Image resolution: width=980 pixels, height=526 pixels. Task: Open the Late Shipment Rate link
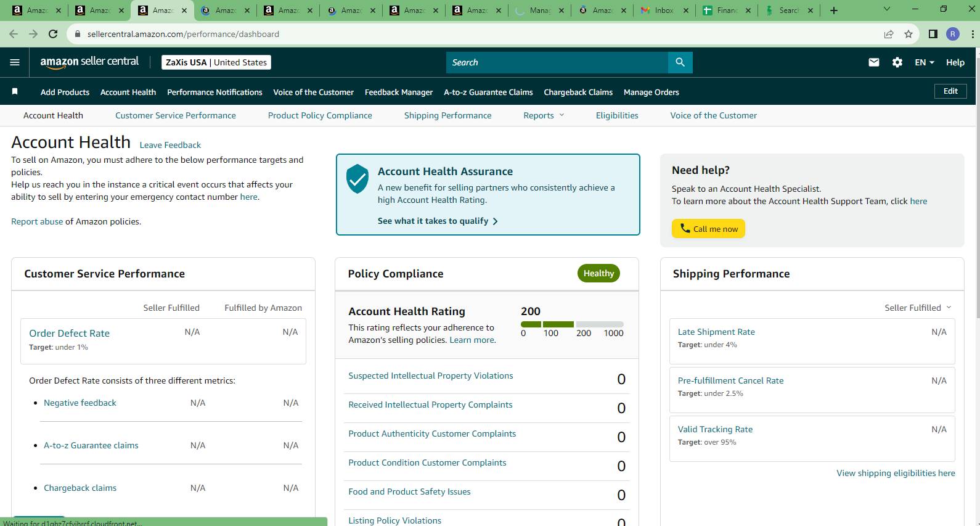coord(716,332)
